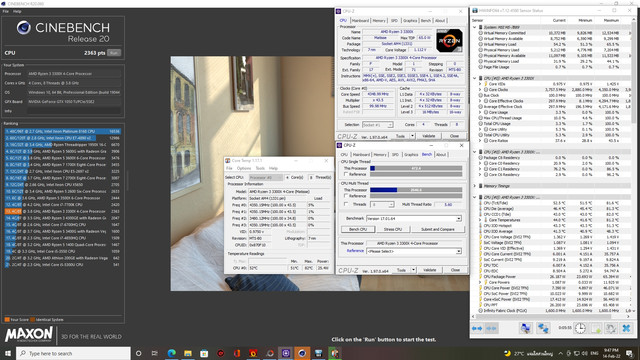This screenshot has height=360, width=640.
Task: Click single thread This Processor score bar
Action: click(416, 168)
